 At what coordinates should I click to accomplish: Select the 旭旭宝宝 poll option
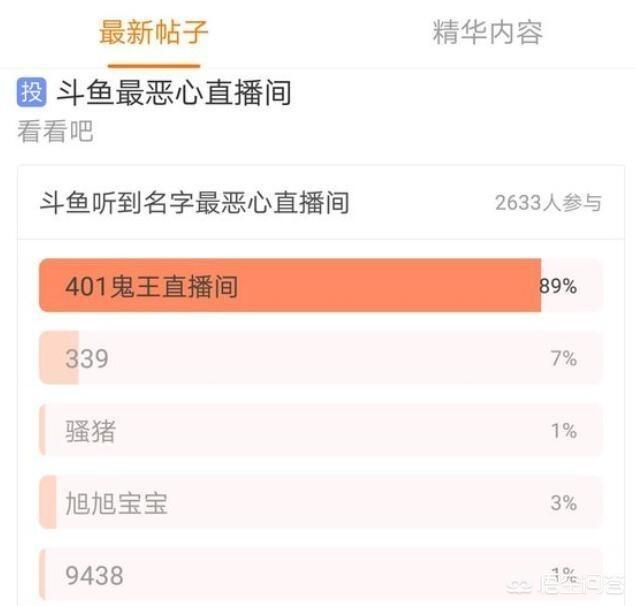pos(320,503)
